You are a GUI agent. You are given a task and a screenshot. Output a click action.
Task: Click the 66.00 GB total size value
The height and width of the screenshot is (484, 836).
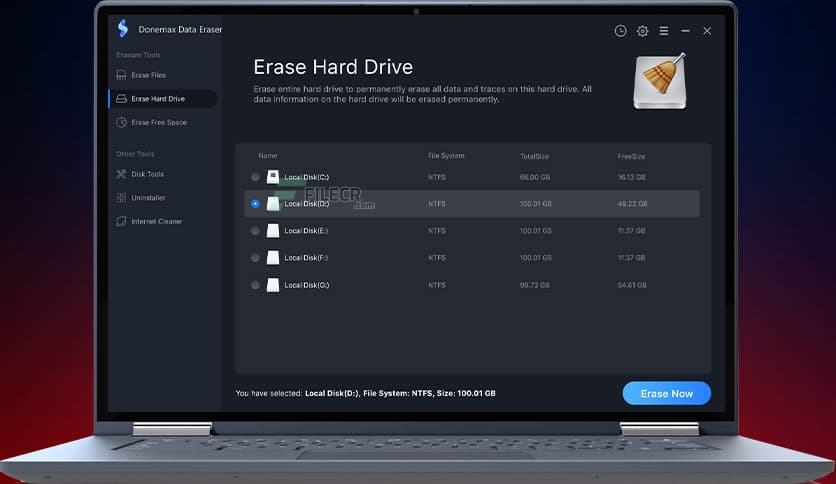coord(535,177)
